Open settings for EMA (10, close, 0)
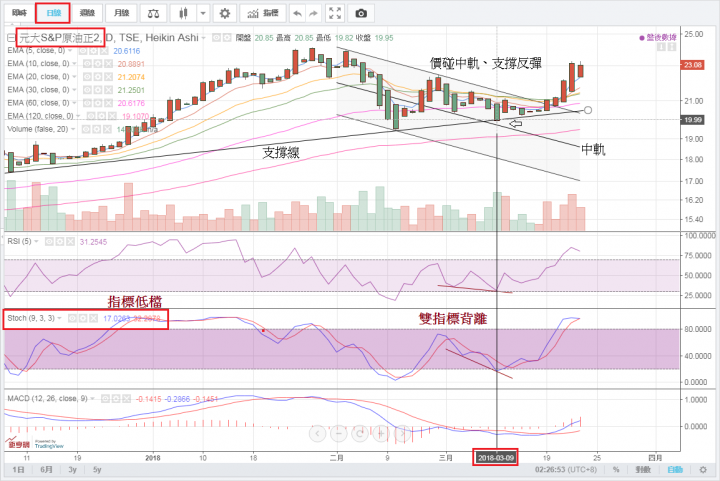 98,64
